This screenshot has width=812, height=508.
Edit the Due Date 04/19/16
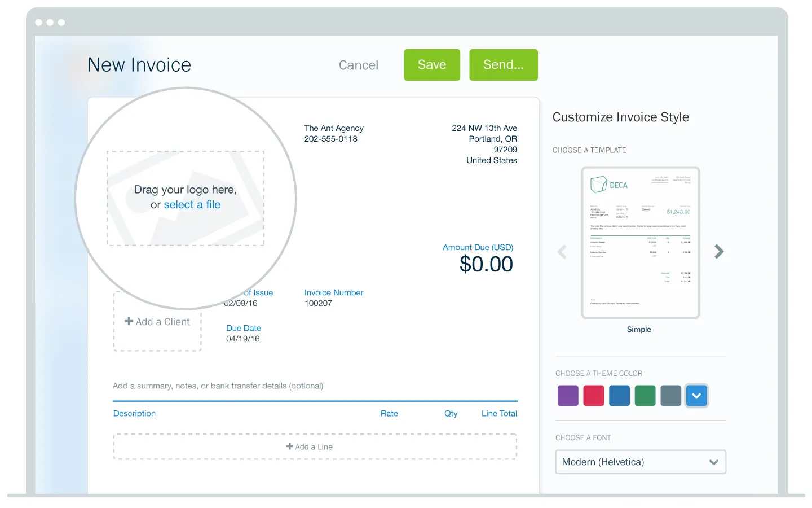[243, 339]
